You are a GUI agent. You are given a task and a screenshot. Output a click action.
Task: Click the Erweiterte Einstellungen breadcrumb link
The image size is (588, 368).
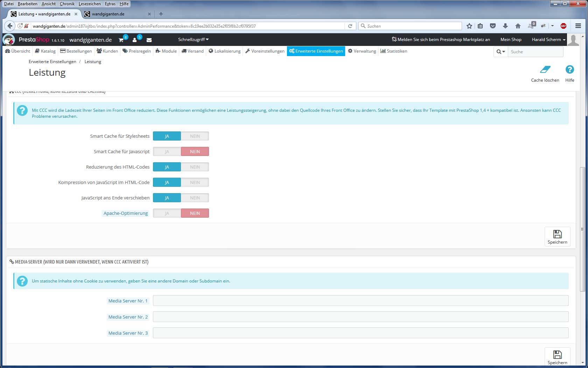click(x=52, y=62)
